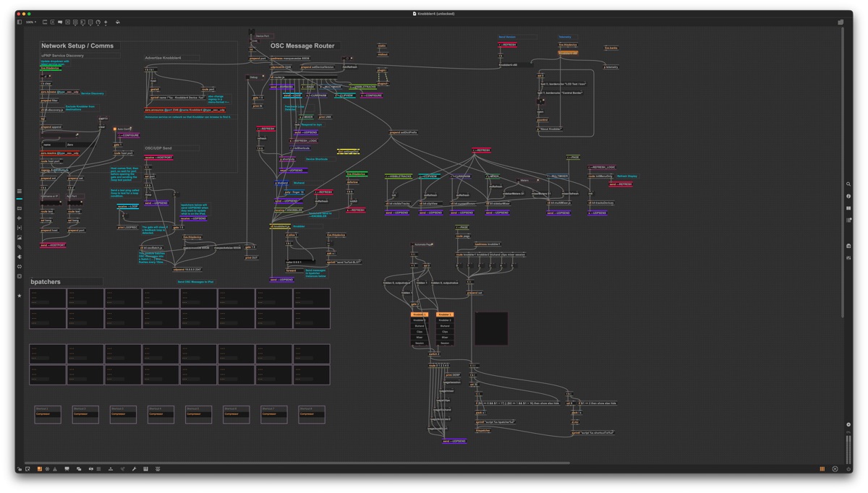This screenshot has height=493, width=868.
Task: Open the 100% zoom dropdown
Action: tap(30, 22)
